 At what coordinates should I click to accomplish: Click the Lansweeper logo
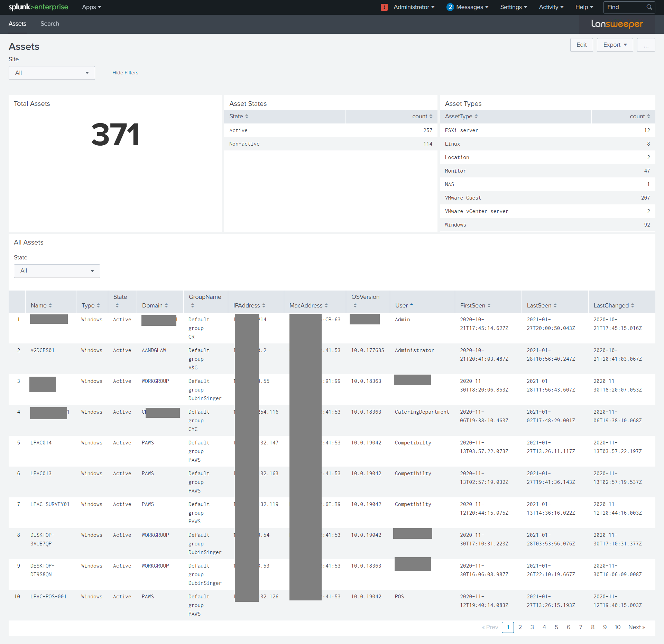coord(617,24)
